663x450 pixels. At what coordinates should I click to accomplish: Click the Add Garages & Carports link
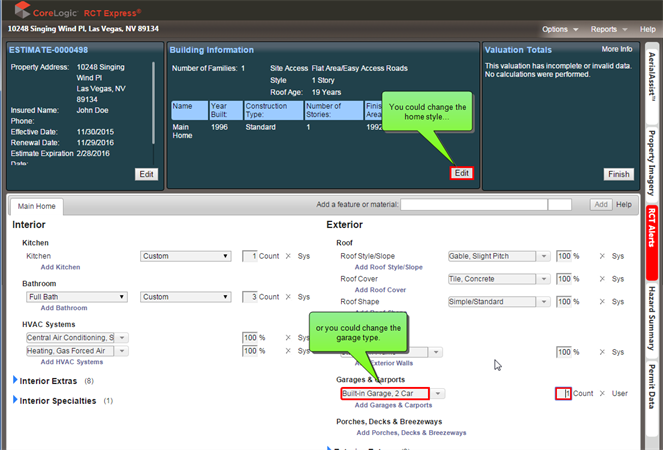394,405
